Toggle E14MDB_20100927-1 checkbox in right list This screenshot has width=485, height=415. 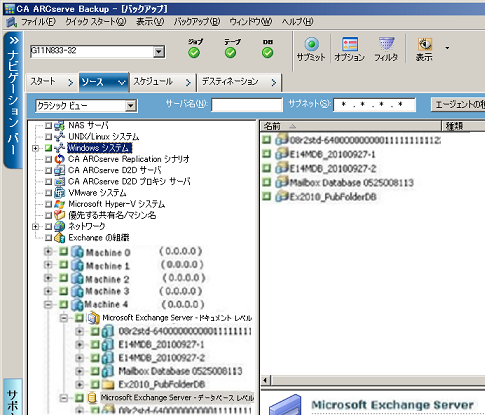pyautogui.click(x=266, y=154)
